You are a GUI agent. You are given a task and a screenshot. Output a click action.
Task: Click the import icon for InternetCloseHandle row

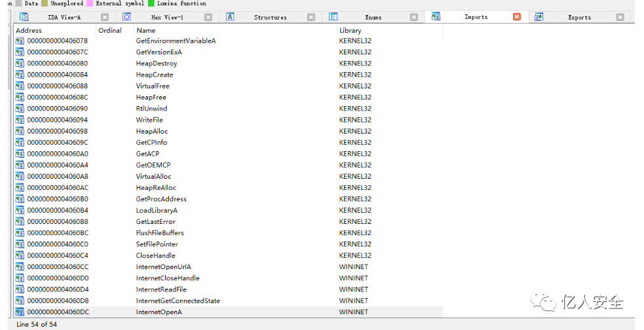20,278
